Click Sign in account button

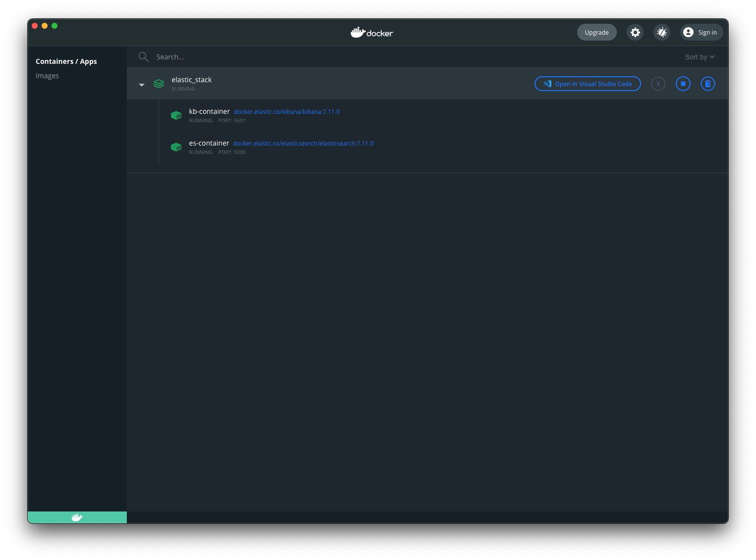(701, 33)
